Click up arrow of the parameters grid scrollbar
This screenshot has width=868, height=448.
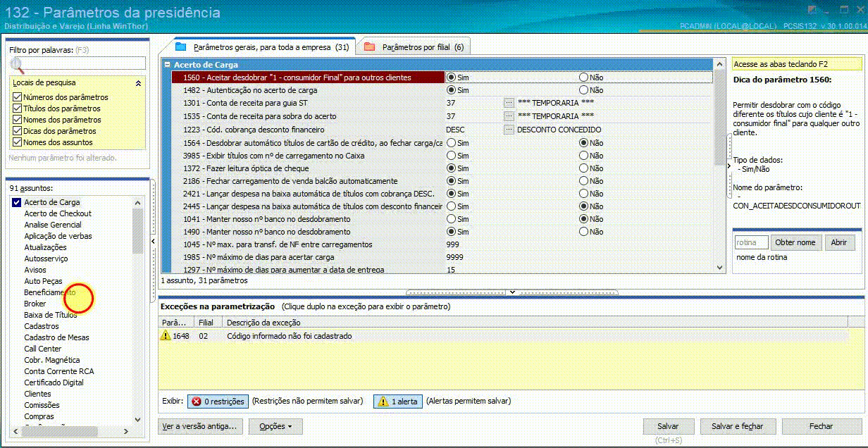719,65
